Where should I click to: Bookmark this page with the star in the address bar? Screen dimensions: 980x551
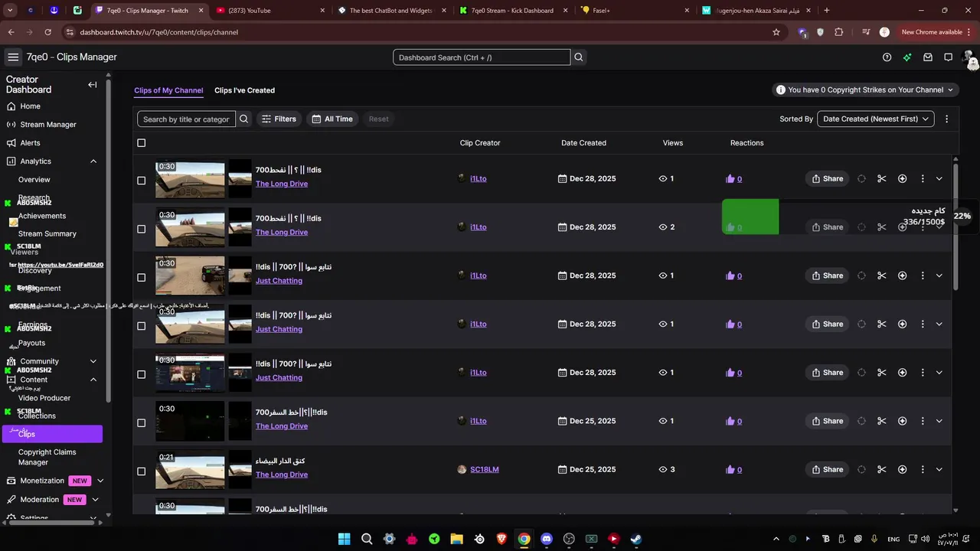(x=776, y=32)
